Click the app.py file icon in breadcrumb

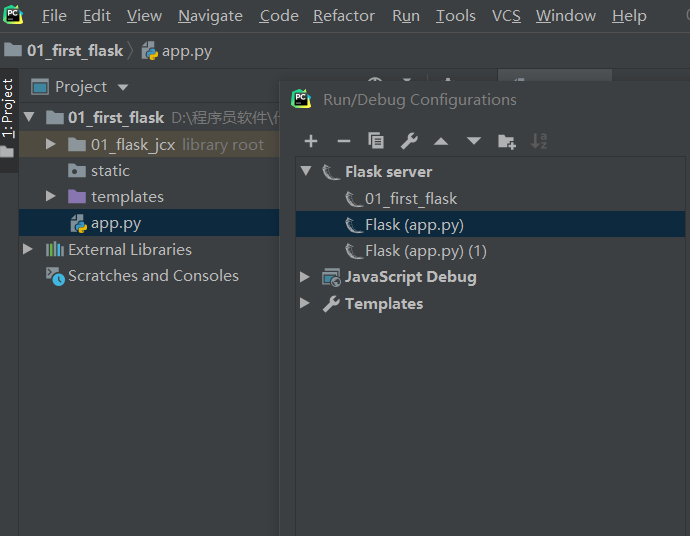150,51
